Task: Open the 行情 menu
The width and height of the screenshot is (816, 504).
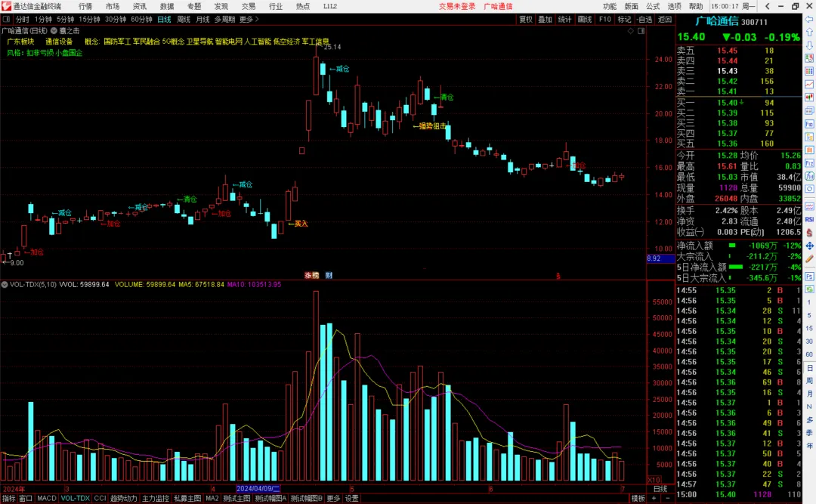Action: click(85, 6)
